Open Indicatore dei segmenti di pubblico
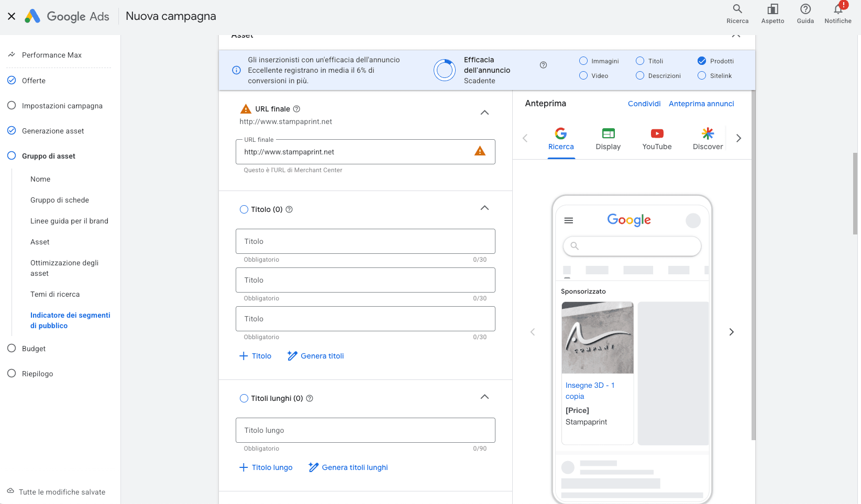Image resolution: width=861 pixels, height=504 pixels. tap(70, 320)
